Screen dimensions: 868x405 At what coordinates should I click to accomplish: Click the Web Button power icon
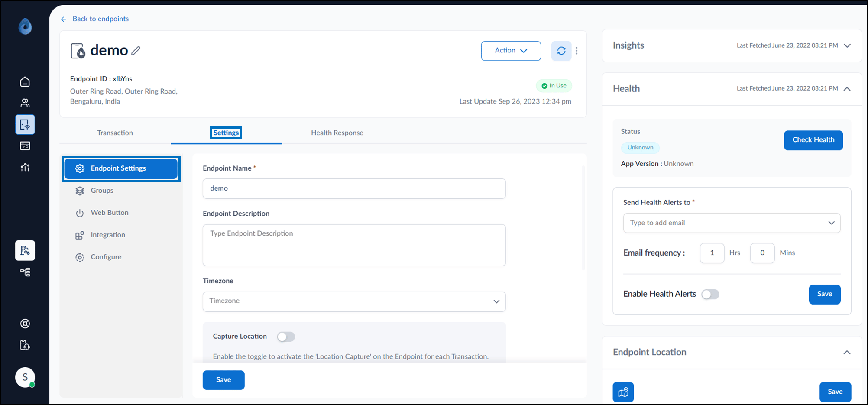coord(80,213)
